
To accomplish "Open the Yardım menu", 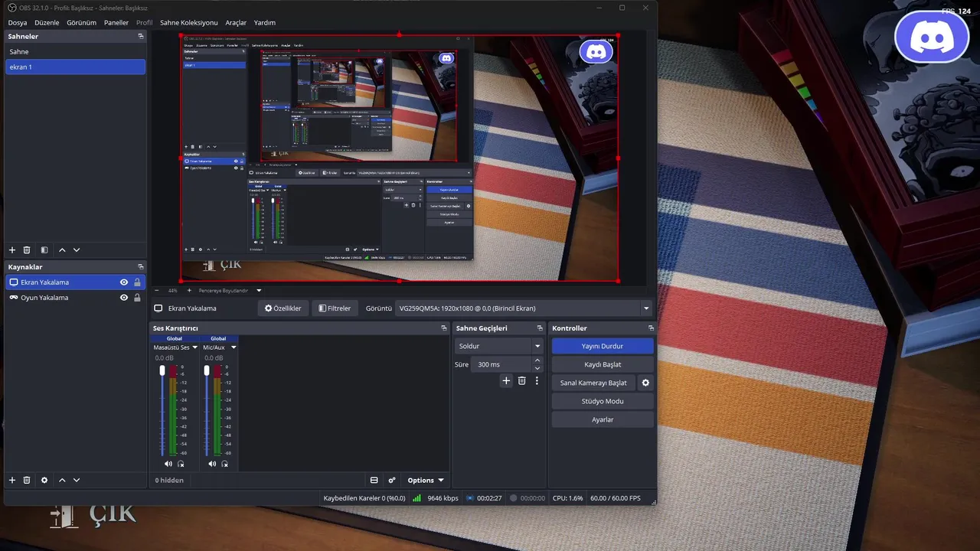I will pos(265,22).
